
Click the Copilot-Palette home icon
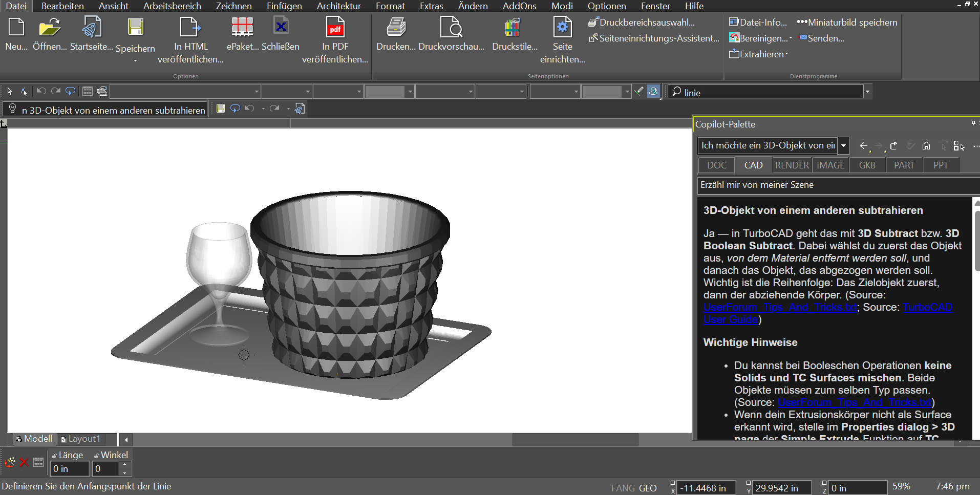(926, 146)
